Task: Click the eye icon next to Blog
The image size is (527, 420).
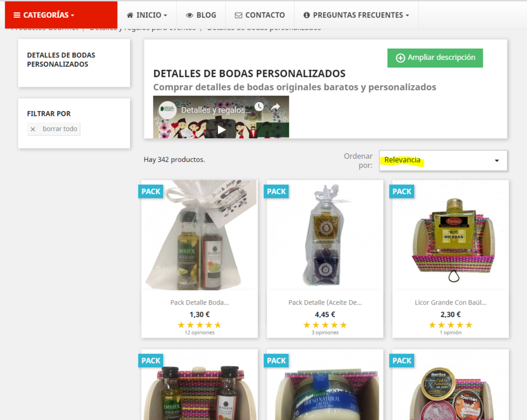Action: coord(189,16)
